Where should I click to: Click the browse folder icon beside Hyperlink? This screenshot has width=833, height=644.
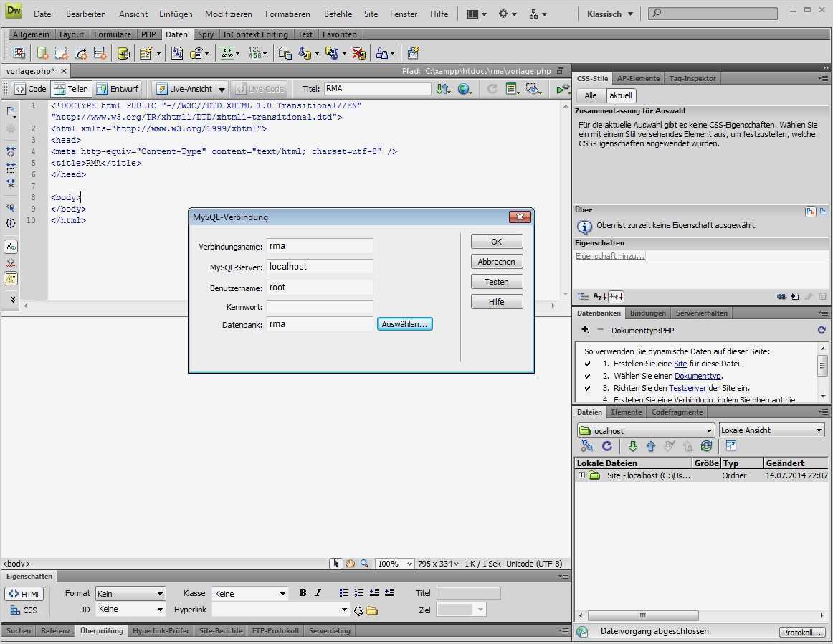click(372, 611)
